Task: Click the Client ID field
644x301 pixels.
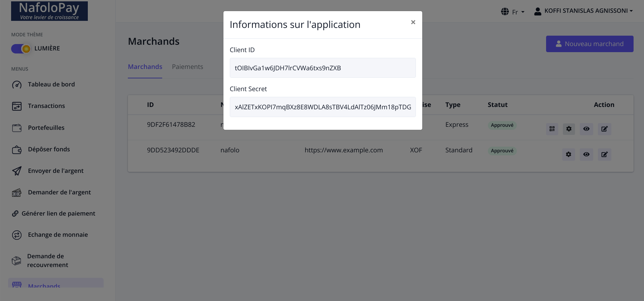Action: (322, 68)
